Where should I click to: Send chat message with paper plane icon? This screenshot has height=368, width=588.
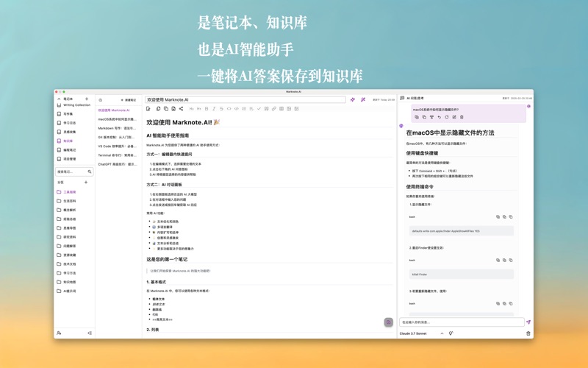[528, 322]
